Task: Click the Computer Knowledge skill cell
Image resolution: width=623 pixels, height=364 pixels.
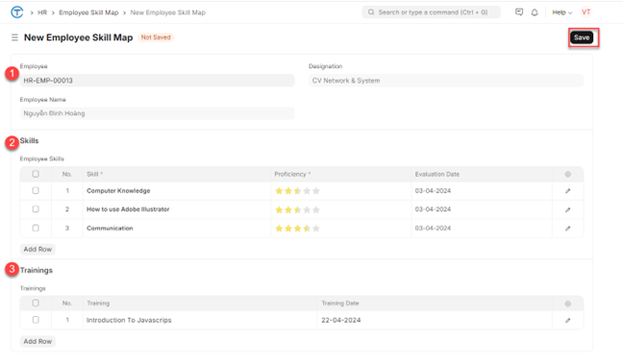Action: pyautogui.click(x=177, y=191)
